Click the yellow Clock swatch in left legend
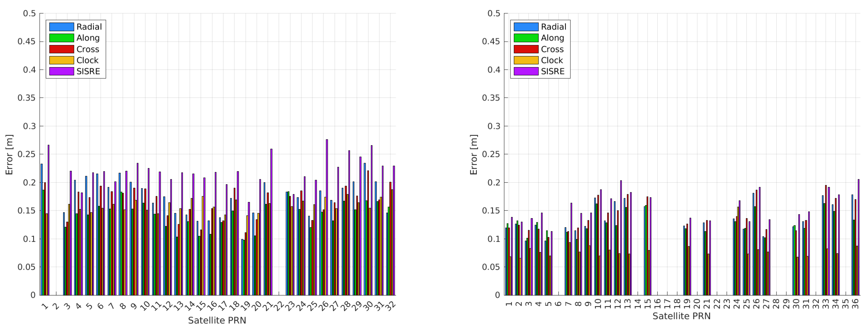Screen dimensions: 868x330 [61, 60]
